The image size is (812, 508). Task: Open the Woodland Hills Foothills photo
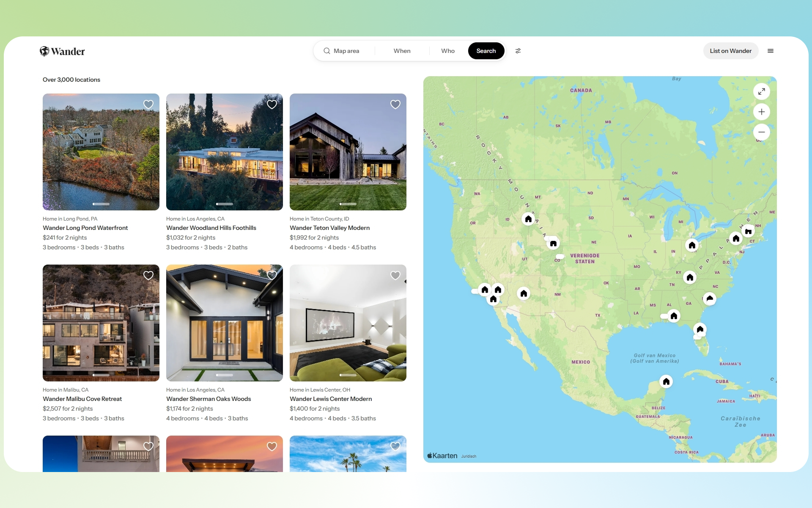click(x=225, y=152)
